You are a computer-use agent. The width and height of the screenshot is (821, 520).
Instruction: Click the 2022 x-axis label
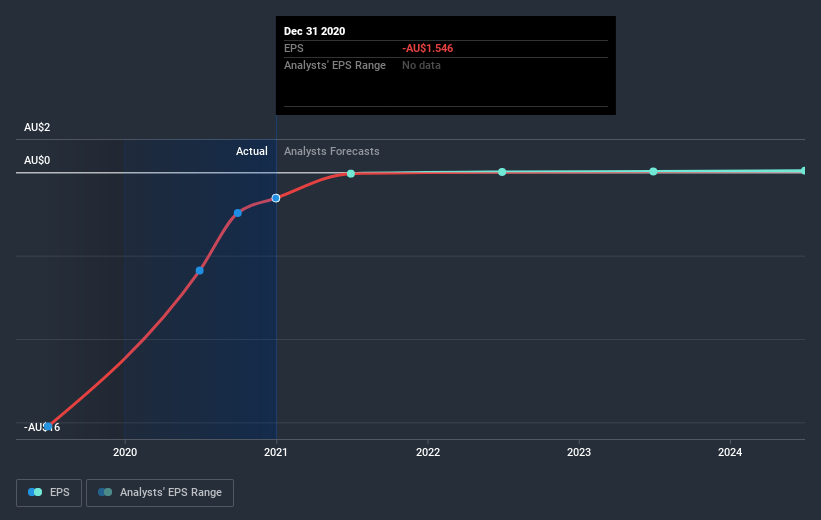tap(428, 452)
